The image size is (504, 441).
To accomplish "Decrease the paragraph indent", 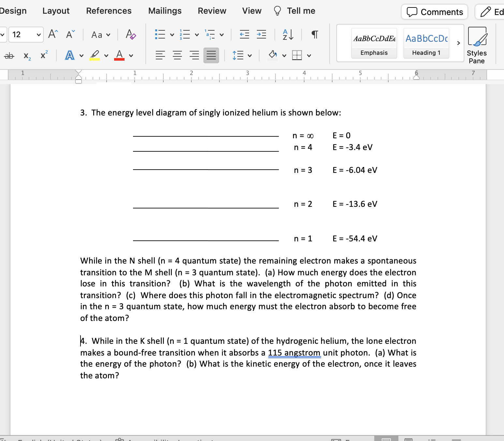I will point(245,34).
